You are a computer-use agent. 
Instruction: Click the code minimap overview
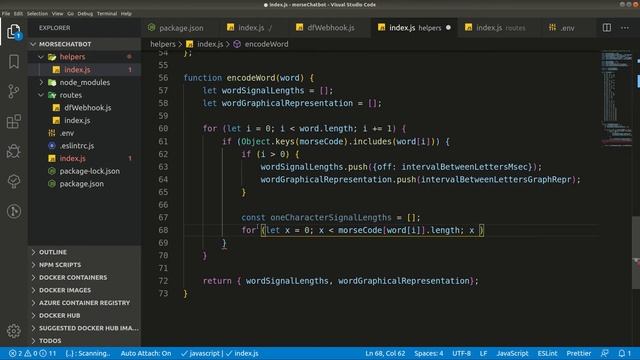click(x=616, y=98)
